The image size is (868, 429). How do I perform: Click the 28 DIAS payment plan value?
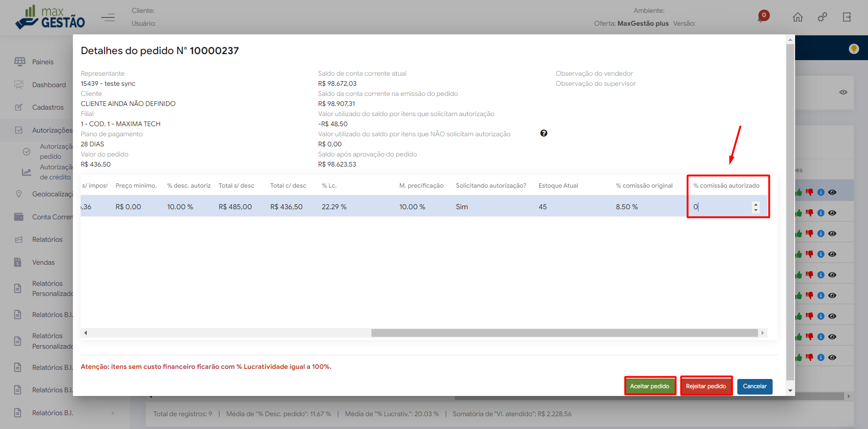click(92, 144)
